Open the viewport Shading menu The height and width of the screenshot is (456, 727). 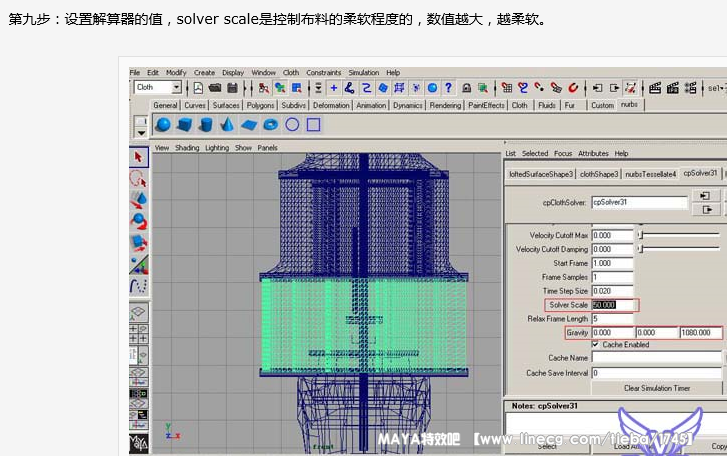pos(187,148)
